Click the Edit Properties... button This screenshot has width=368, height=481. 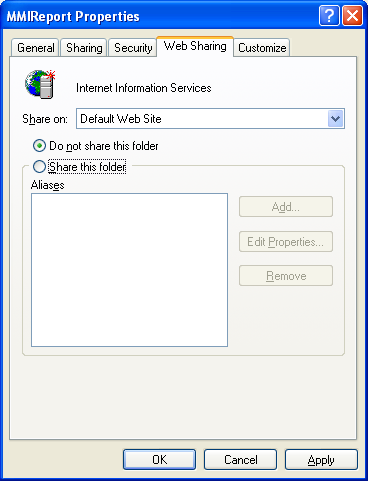click(286, 241)
